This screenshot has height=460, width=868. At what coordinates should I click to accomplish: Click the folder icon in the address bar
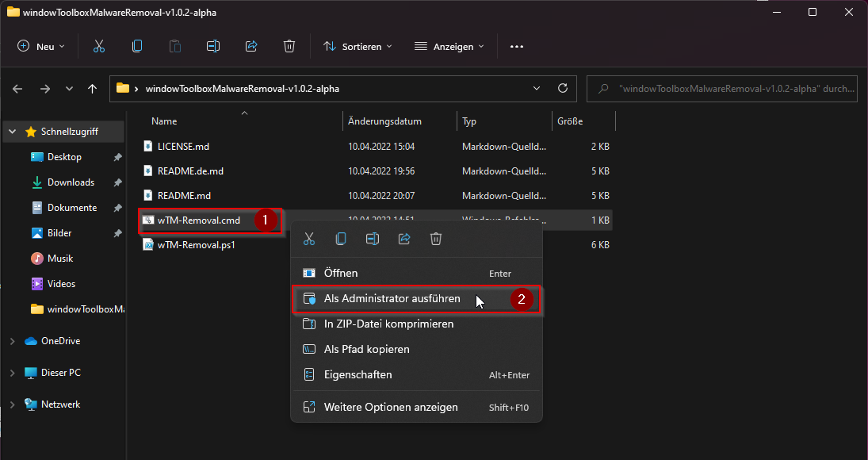tap(123, 88)
